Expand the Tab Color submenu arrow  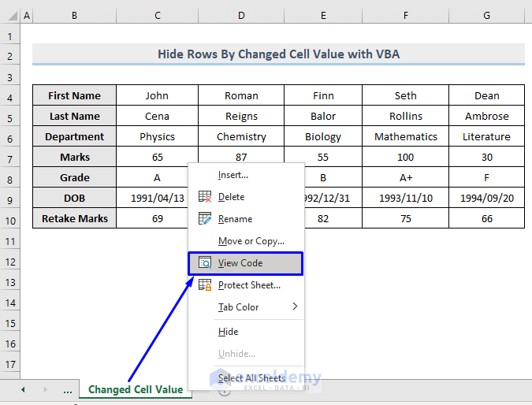pos(296,307)
